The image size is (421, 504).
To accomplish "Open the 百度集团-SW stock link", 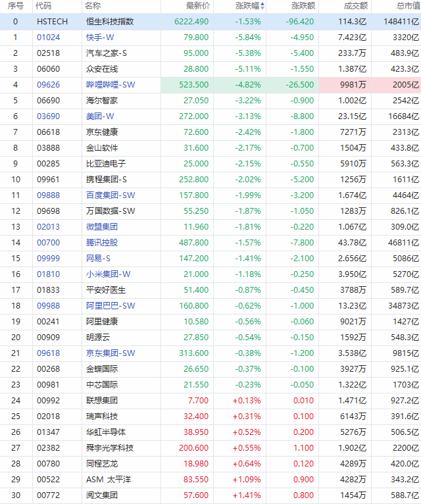I will click(111, 195).
